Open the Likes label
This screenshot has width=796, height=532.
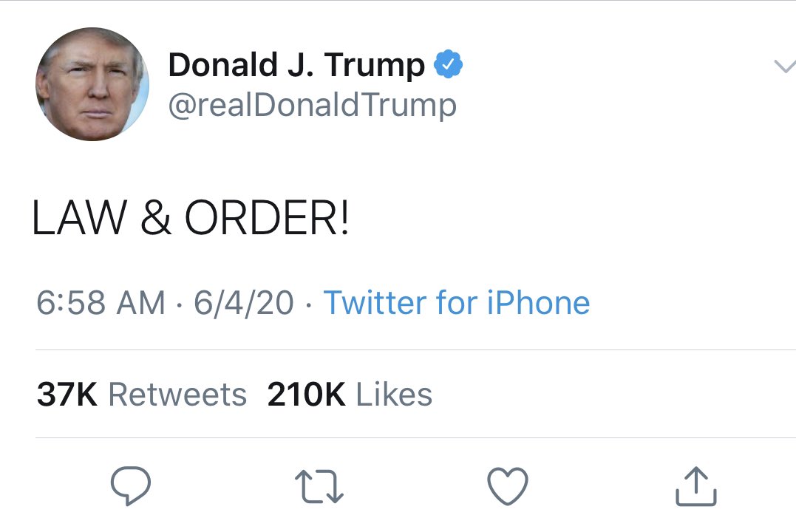click(394, 395)
